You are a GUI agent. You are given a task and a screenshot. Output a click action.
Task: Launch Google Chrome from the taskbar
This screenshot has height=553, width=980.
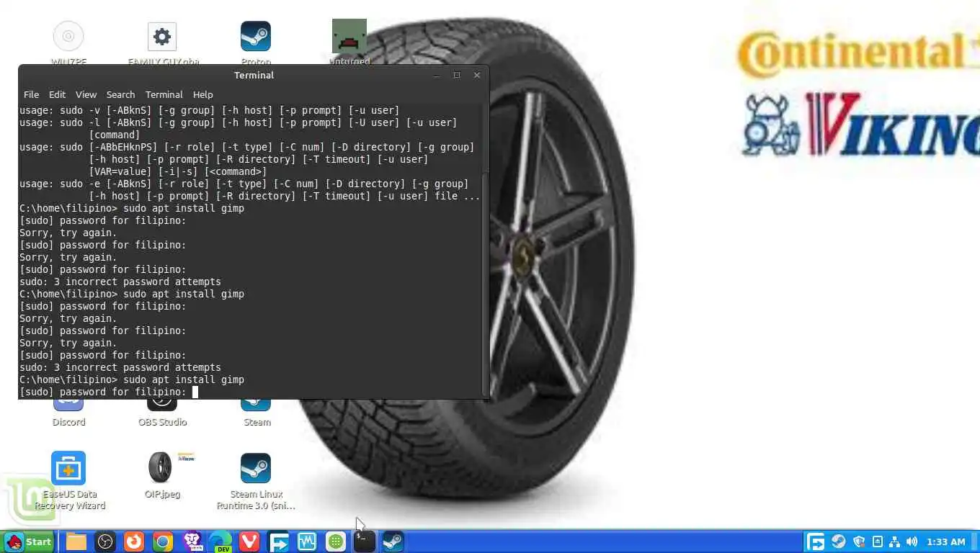click(163, 541)
